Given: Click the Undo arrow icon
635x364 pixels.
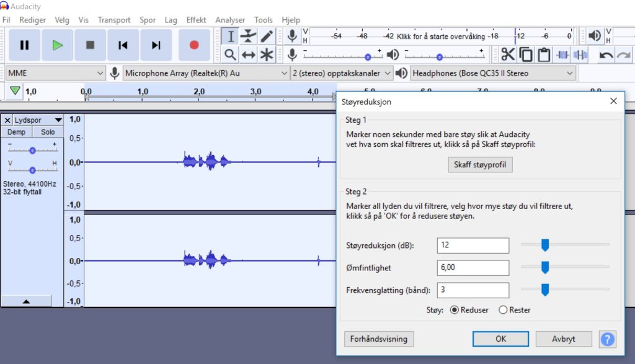Looking at the screenshot, I should pyautogui.click(x=606, y=54).
